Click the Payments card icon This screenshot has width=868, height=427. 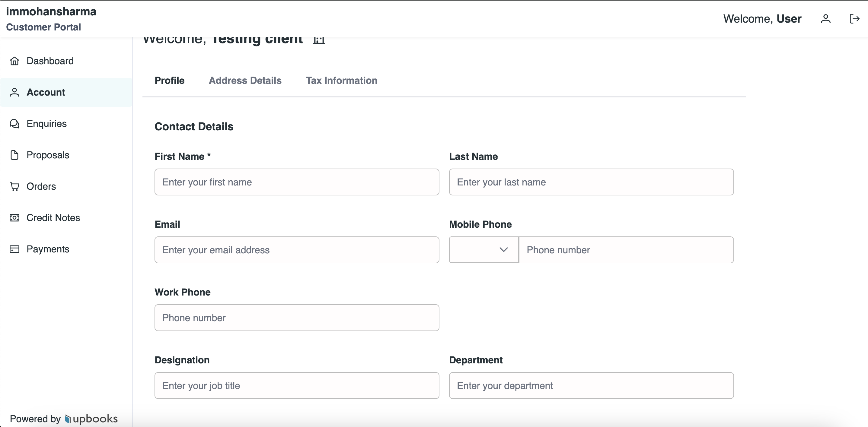pos(14,249)
